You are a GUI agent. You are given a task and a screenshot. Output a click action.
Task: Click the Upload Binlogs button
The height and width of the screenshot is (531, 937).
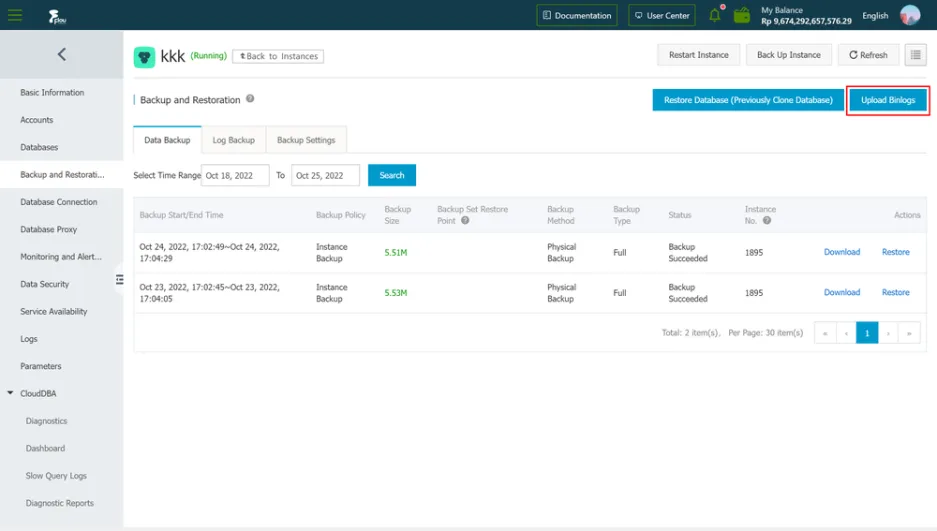pos(888,100)
